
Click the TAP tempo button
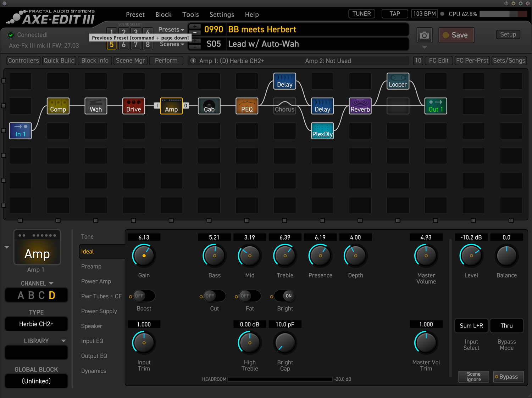(395, 14)
